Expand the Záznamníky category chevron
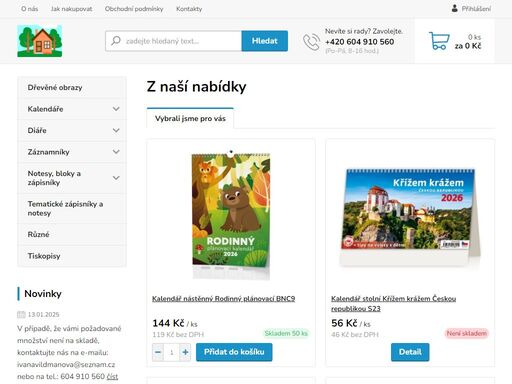Viewport: 512px width, 384px height. coord(116,152)
